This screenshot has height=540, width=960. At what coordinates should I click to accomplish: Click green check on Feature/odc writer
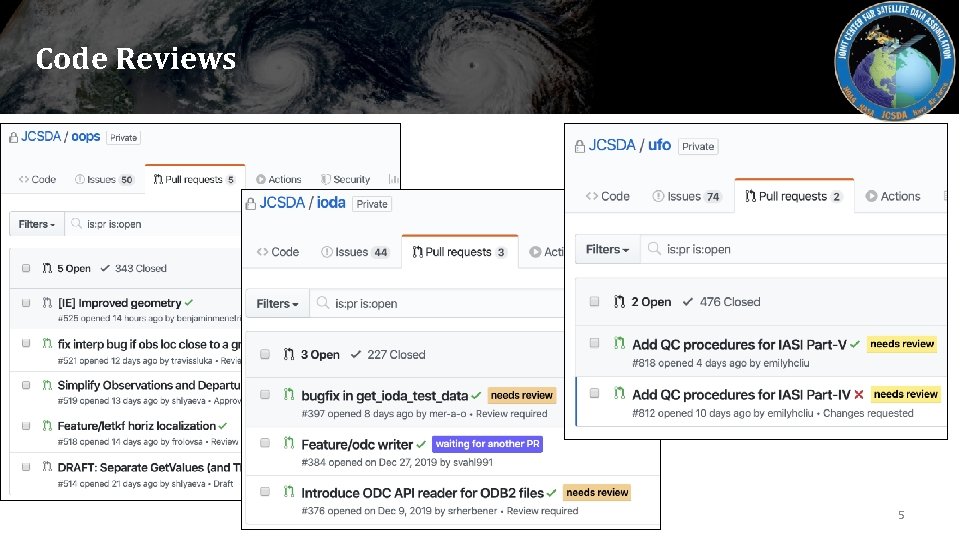click(421, 444)
